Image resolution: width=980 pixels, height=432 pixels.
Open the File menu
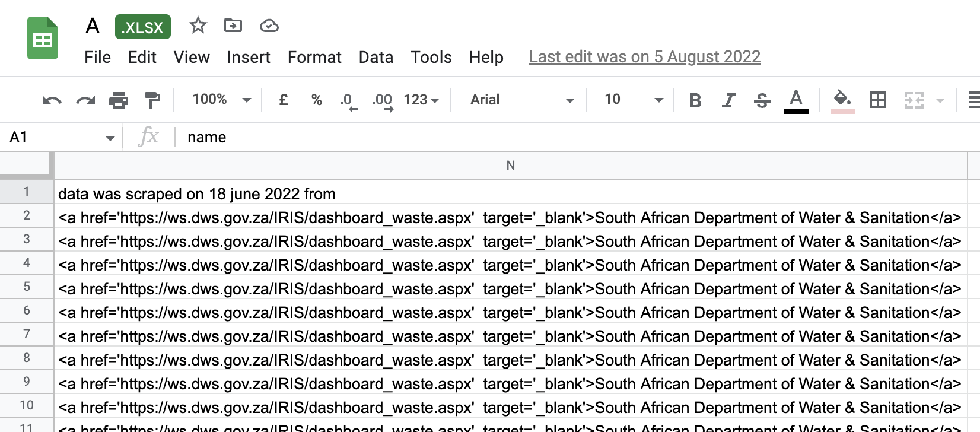97,57
